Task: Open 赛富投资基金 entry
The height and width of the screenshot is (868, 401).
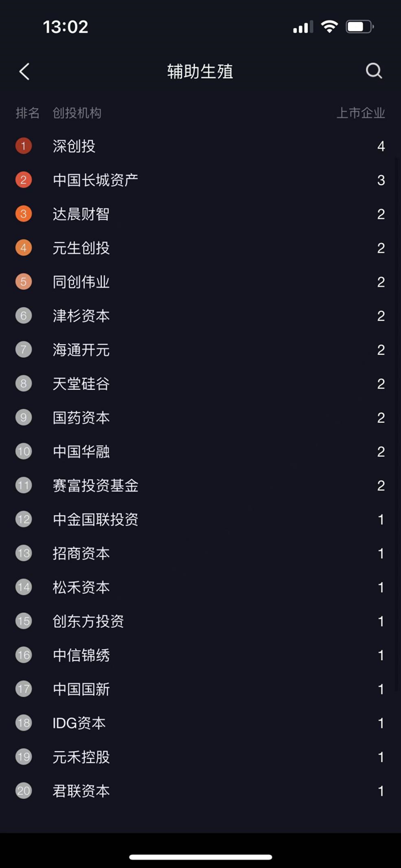Action: pos(95,486)
